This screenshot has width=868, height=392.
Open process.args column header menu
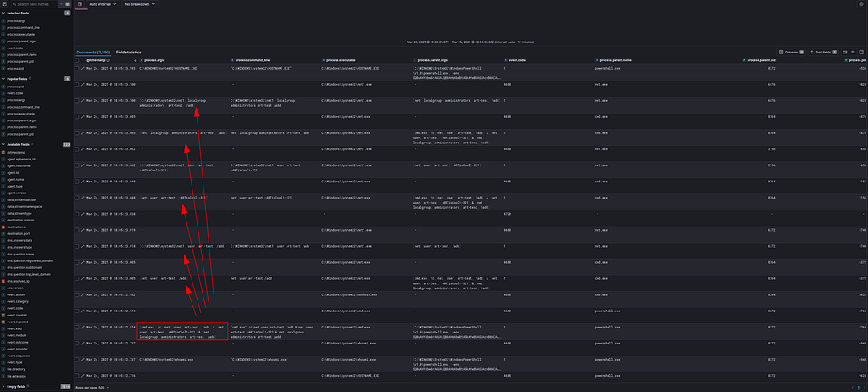coord(154,60)
